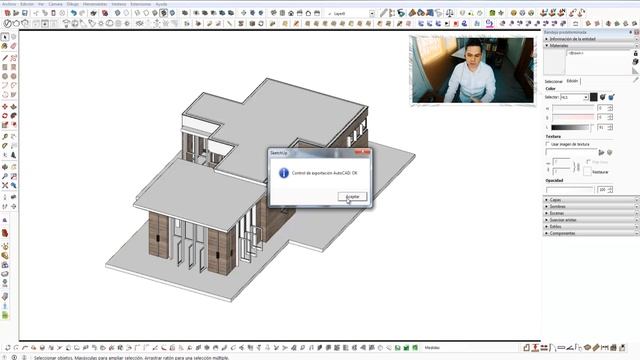Click the Open file toolbar icon
Viewport: 640px width, 360px height.
[x=16, y=13]
